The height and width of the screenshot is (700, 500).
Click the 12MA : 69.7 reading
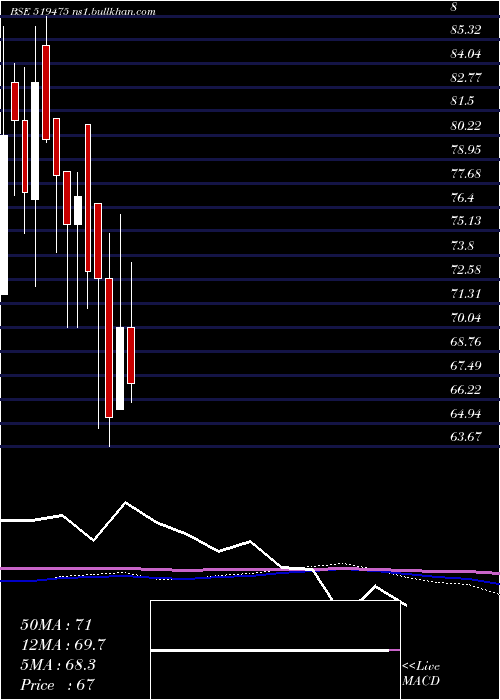tap(63, 645)
